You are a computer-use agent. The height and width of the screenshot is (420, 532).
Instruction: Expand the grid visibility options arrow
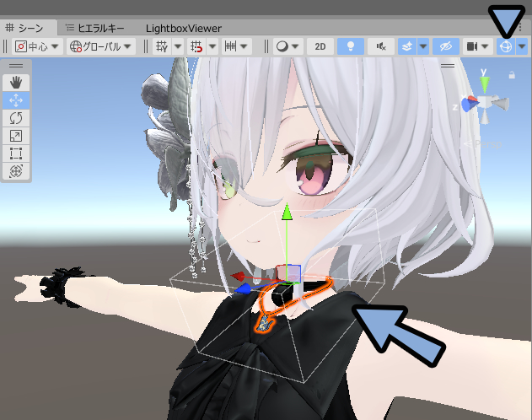tap(178, 46)
